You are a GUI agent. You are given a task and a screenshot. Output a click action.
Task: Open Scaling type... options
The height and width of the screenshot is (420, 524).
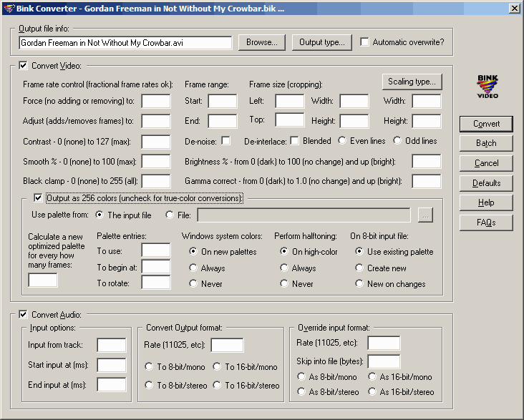click(x=412, y=82)
